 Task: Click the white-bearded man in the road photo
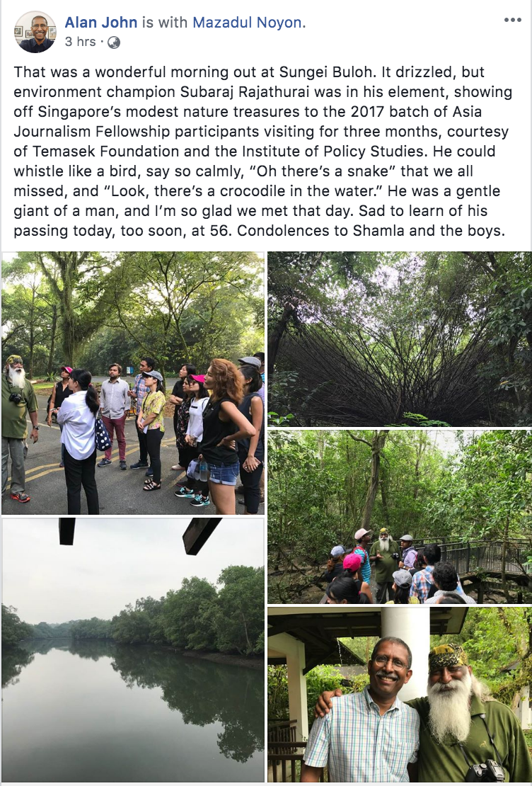tap(18, 428)
